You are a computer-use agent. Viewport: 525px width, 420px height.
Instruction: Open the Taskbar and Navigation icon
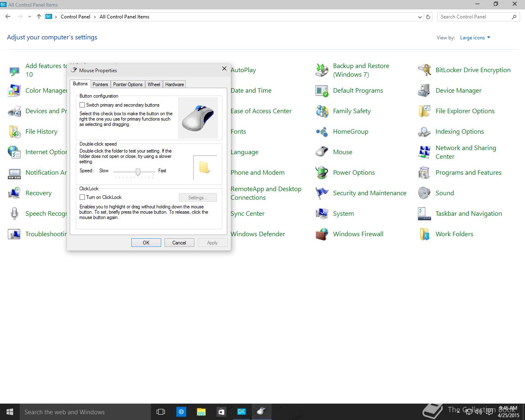[x=425, y=214]
